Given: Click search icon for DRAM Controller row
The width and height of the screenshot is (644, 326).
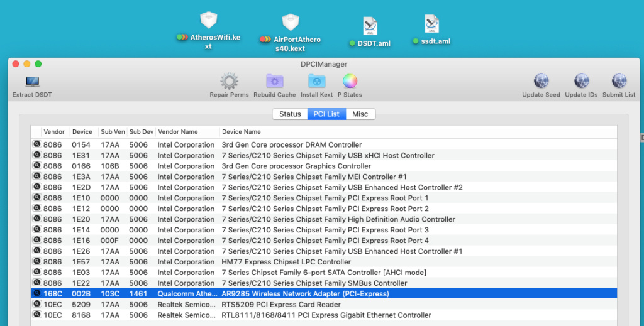Looking at the screenshot, I should tap(37, 144).
